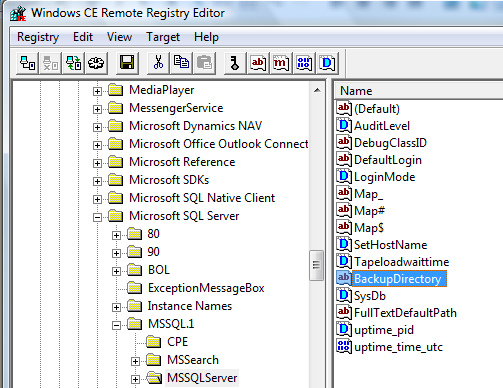Click the Connect to device toolbar icon
This screenshot has height=388, width=503.
coord(28,63)
